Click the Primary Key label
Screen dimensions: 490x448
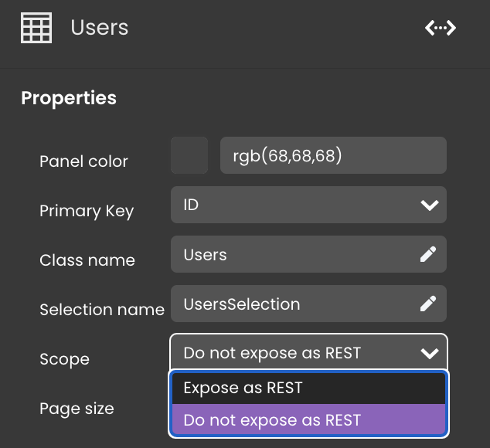click(87, 211)
